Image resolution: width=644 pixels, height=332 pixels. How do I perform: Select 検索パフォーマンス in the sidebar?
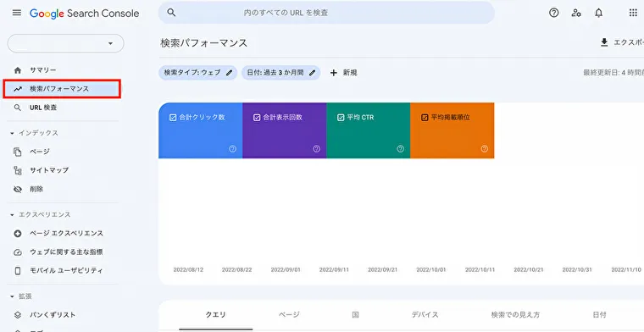[x=62, y=89]
